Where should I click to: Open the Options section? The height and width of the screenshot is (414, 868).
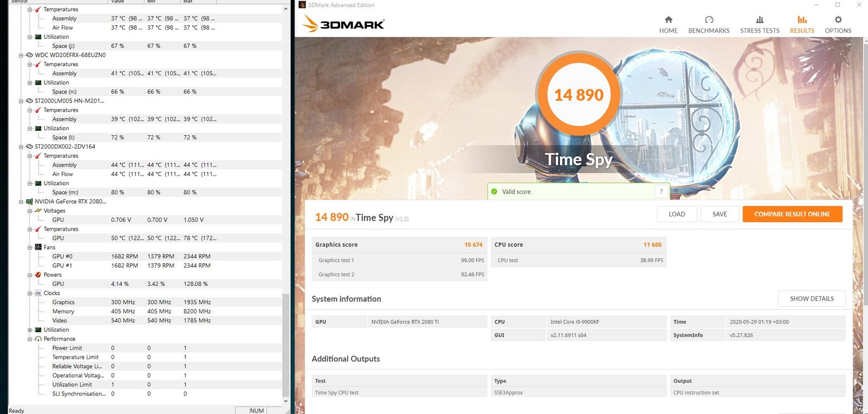click(x=838, y=24)
